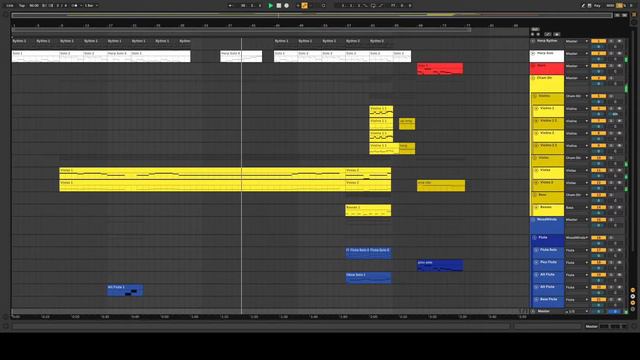The width and height of the screenshot is (640, 360).
Task: Unfold the Bass Flute track
Action: coord(536,300)
